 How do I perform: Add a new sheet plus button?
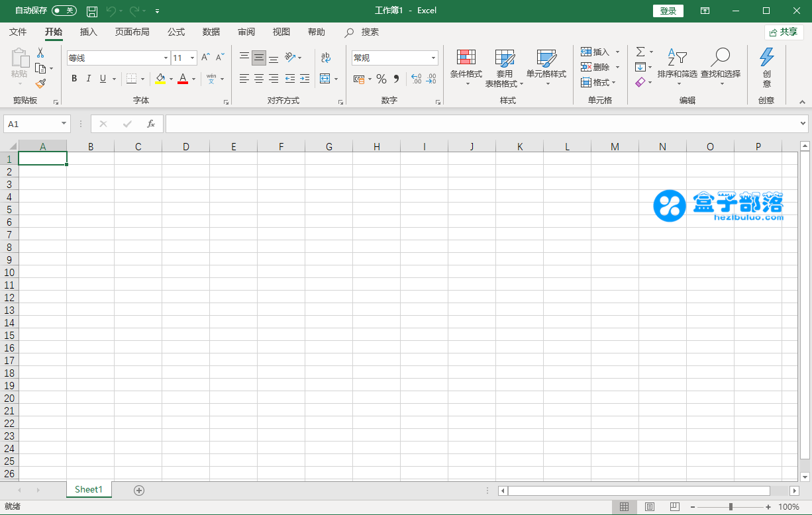tap(139, 491)
